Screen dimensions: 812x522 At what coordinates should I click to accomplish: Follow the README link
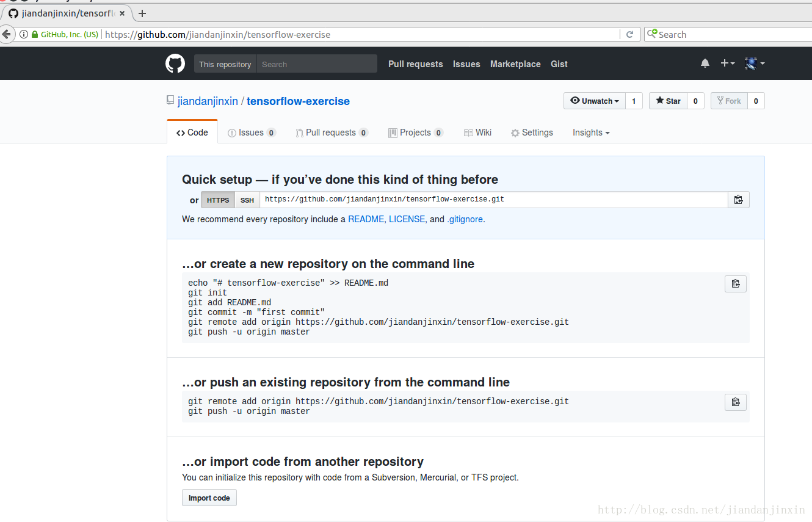(366, 219)
